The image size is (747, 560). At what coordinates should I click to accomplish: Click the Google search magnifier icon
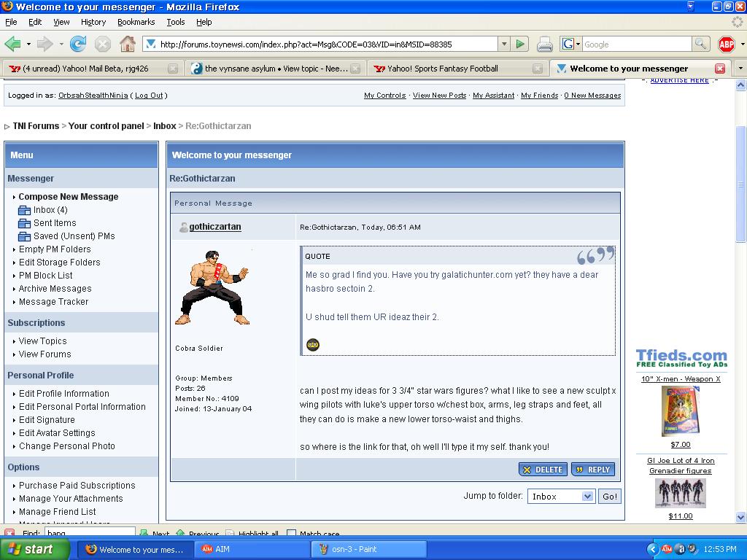coord(700,44)
